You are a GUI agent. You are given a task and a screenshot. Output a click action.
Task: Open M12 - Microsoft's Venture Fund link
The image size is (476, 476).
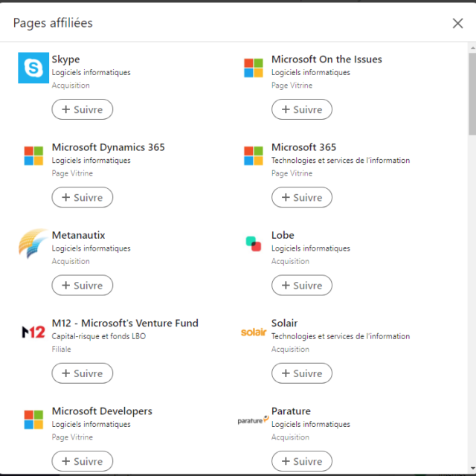click(x=125, y=323)
